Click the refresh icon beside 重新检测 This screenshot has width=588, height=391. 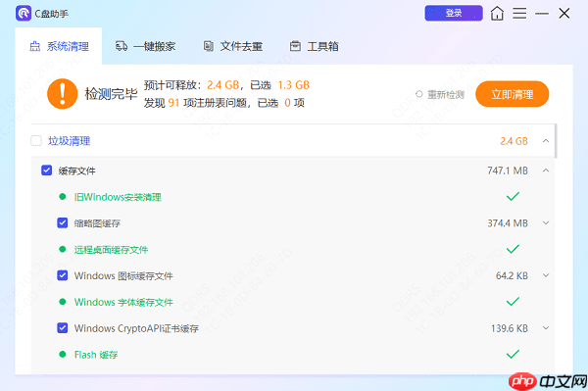pos(419,94)
